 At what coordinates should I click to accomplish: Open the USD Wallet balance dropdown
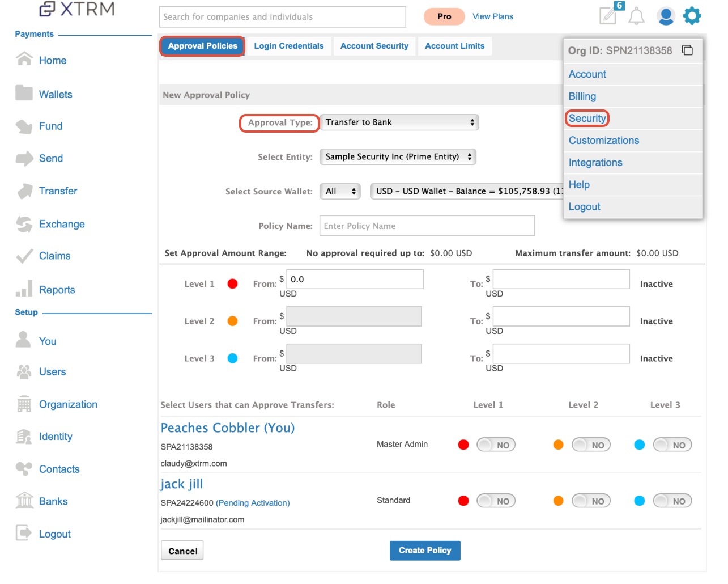tap(467, 192)
